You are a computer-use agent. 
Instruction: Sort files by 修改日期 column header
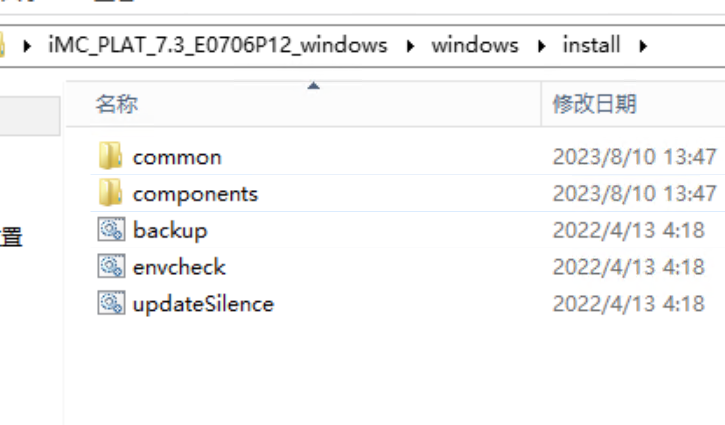(x=594, y=103)
